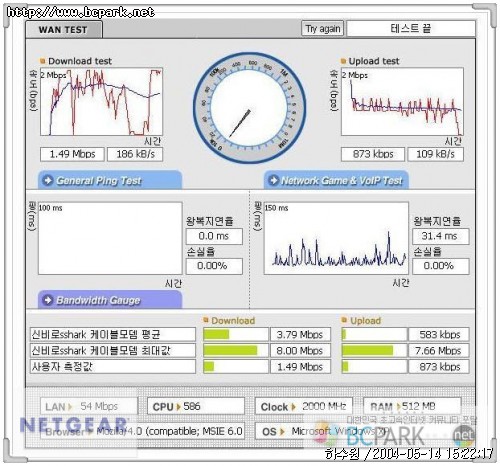Click the Browser Mozilla/4.0 info field
Screen dimensions: 500x466
coord(143,432)
